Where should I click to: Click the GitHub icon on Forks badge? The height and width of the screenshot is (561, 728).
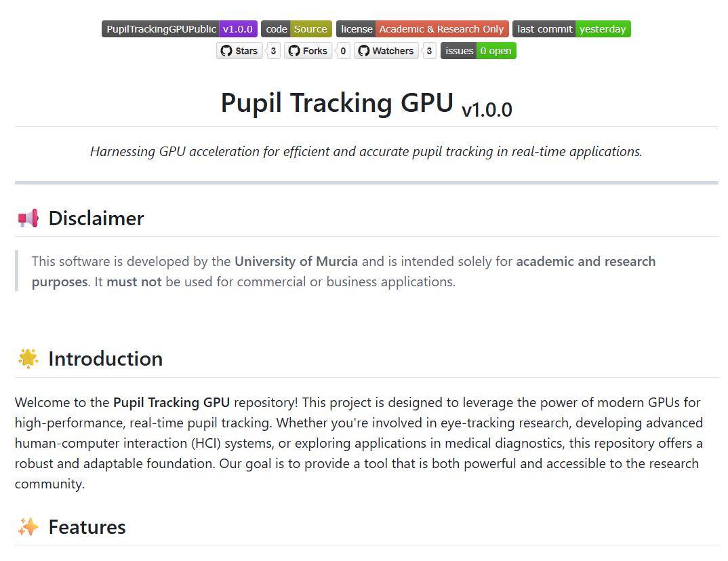click(x=294, y=51)
